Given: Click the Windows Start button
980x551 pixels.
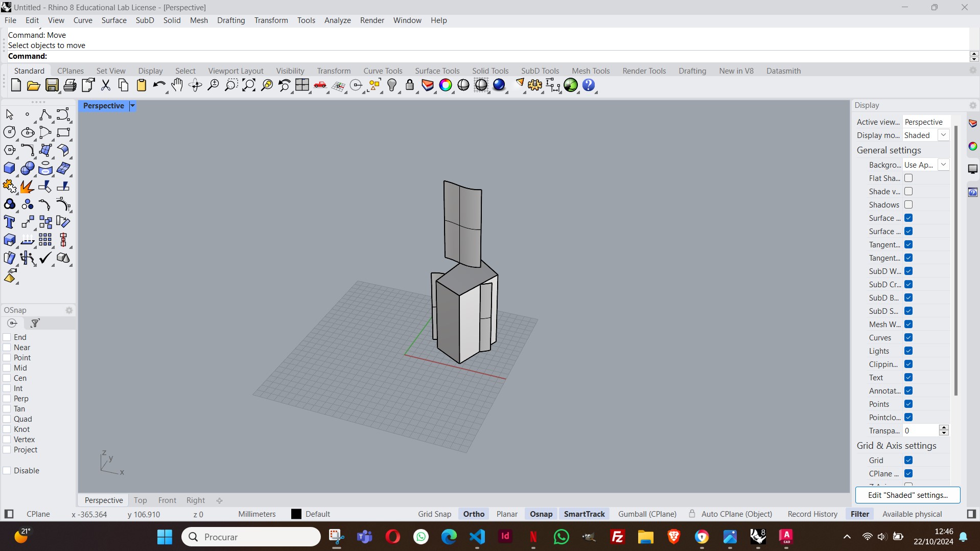Looking at the screenshot, I should point(165,537).
